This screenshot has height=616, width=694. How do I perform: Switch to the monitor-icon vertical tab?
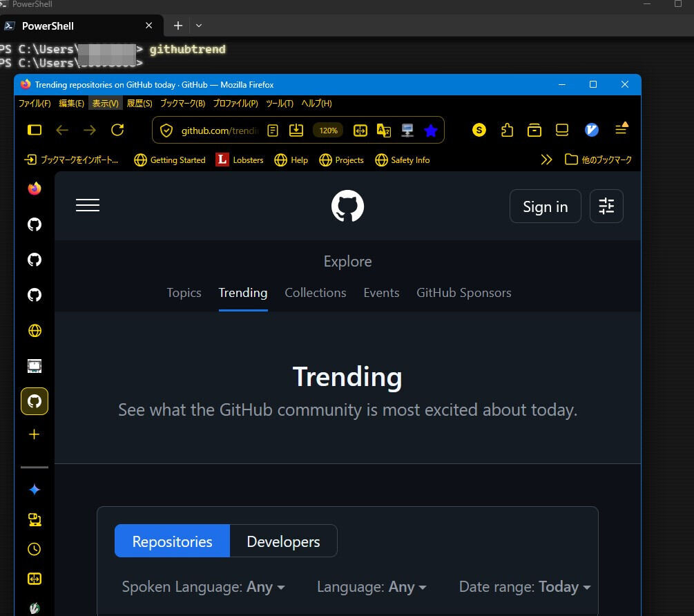(35, 366)
